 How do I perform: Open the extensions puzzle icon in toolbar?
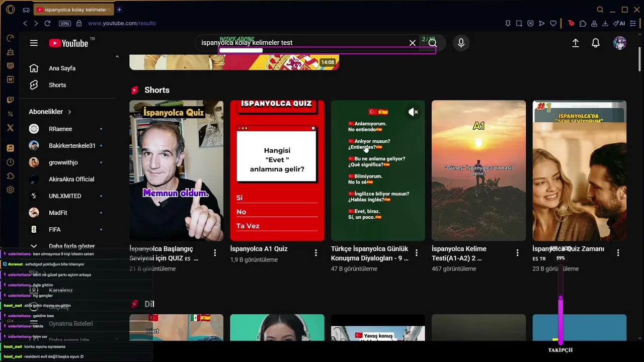(x=583, y=23)
